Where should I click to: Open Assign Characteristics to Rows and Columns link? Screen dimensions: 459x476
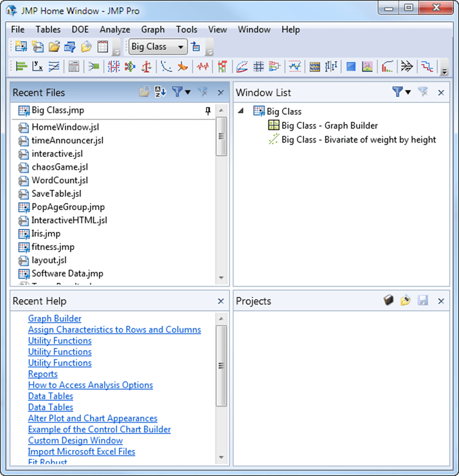coord(114,329)
